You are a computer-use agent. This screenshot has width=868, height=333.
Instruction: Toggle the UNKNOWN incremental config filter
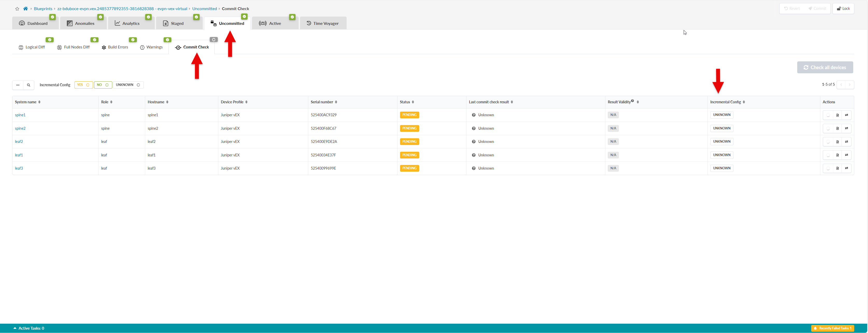128,85
